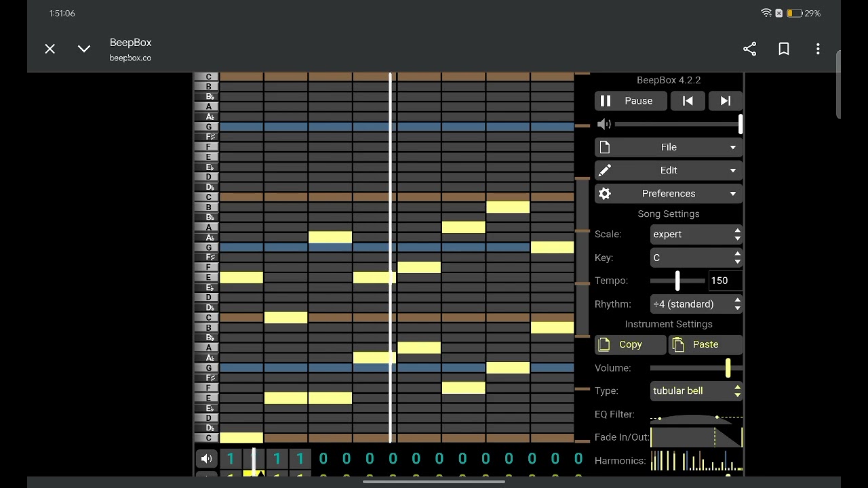Share the BeepBox page
868x488 pixels.
[x=749, y=49]
